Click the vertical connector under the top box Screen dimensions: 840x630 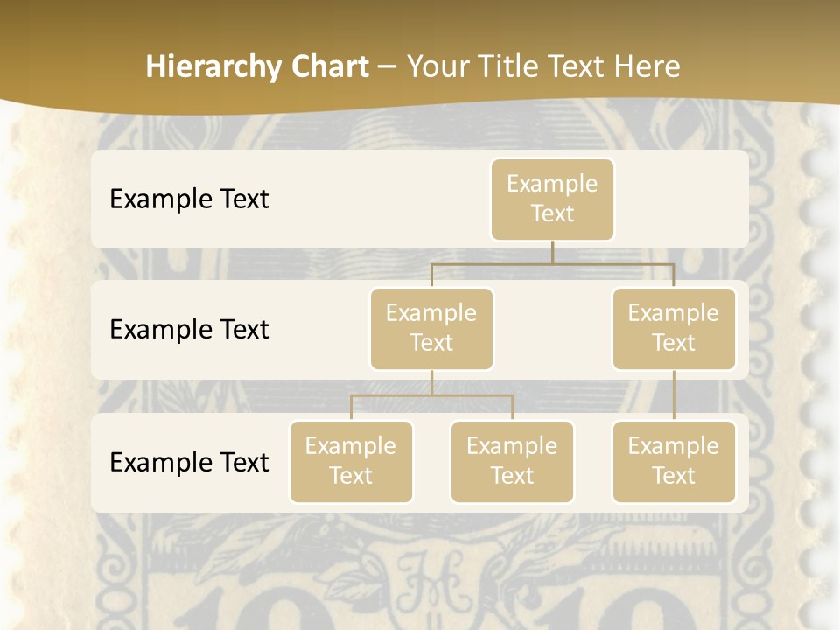[x=552, y=252]
